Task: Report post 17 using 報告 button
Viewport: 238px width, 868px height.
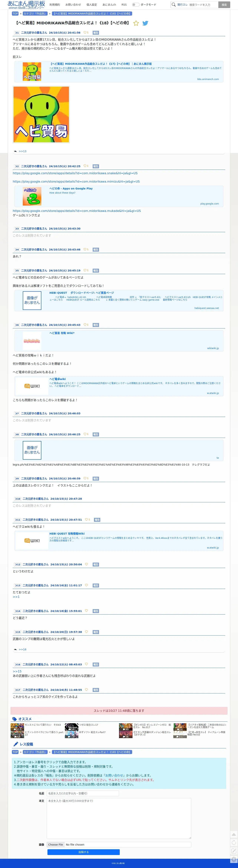Action: (96, 690)
